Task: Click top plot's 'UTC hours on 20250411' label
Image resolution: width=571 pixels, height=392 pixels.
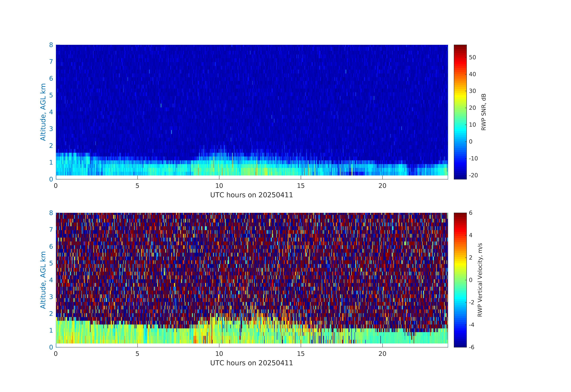Action: point(251,195)
